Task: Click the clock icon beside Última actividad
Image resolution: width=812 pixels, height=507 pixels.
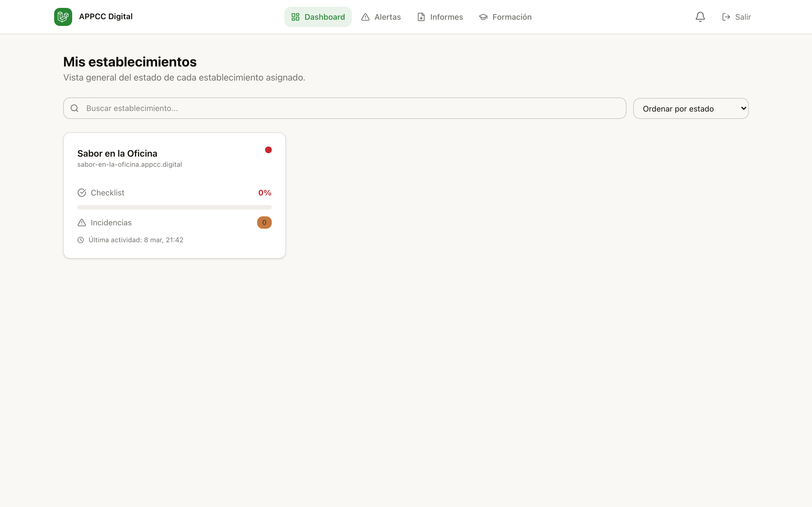Action: coord(81,240)
